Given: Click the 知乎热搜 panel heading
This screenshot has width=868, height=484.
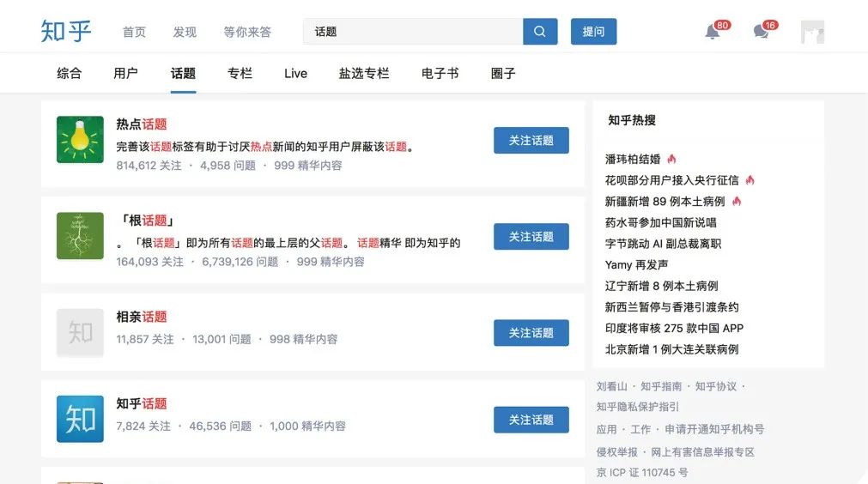Looking at the screenshot, I should 632,120.
